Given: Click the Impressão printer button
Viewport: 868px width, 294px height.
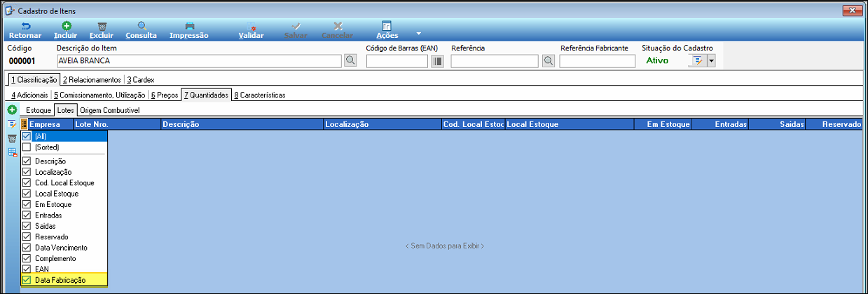Looking at the screenshot, I should click(189, 30).
